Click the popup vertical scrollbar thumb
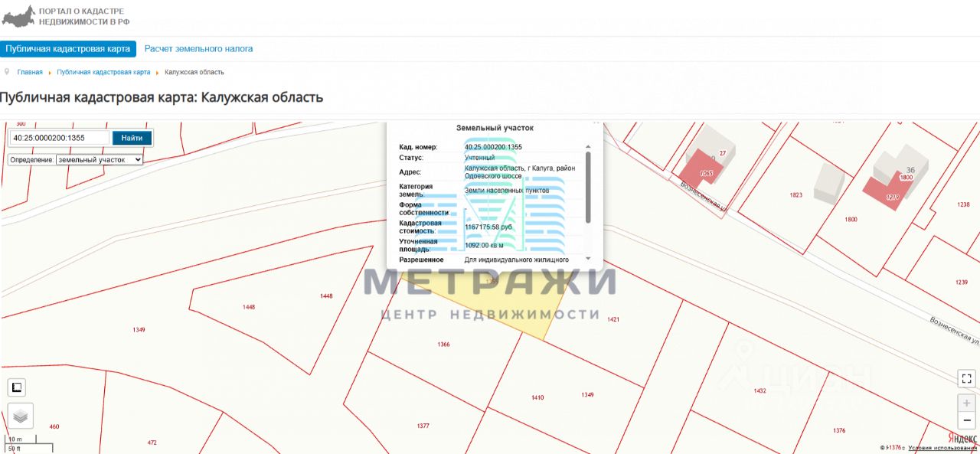 (x=588, y=187)
